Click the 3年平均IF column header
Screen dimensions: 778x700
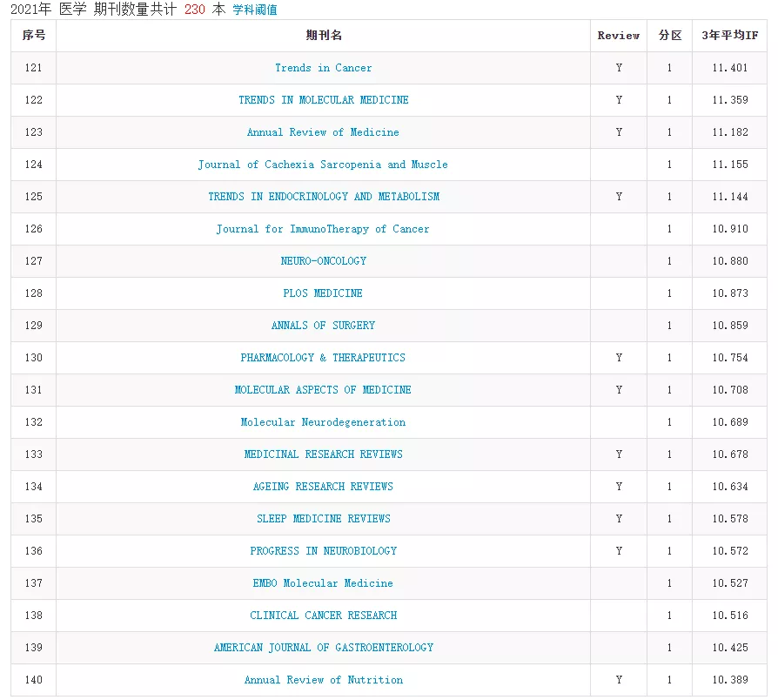[729, 36]
